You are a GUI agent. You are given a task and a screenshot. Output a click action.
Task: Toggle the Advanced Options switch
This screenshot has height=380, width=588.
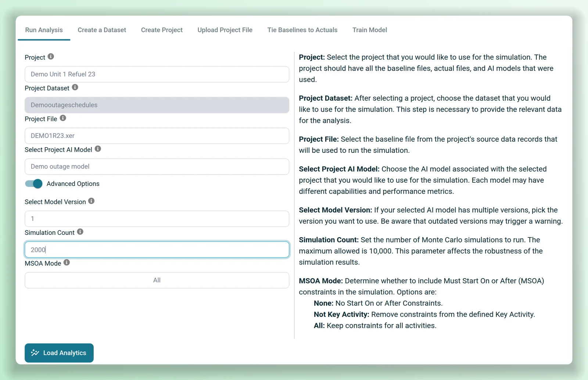pyautogui.click(x=34, y=184)
